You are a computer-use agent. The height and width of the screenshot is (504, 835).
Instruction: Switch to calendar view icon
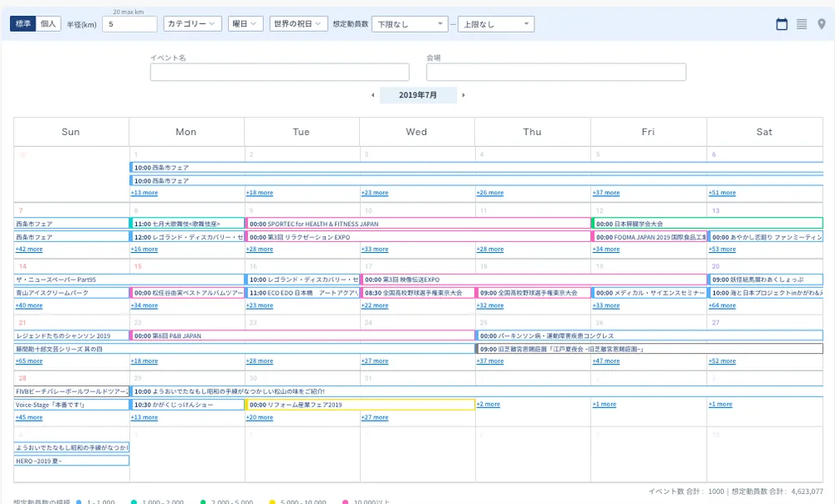pyautogui.click(x=782, y=24)
